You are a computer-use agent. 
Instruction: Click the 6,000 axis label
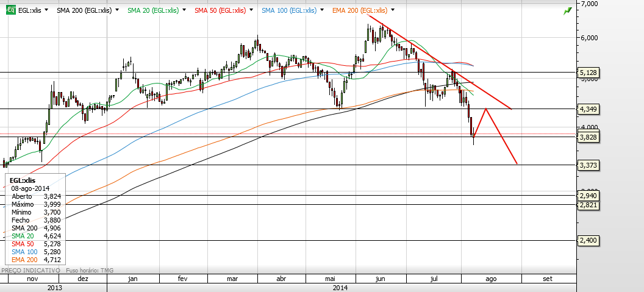click(x=589, y=37)
